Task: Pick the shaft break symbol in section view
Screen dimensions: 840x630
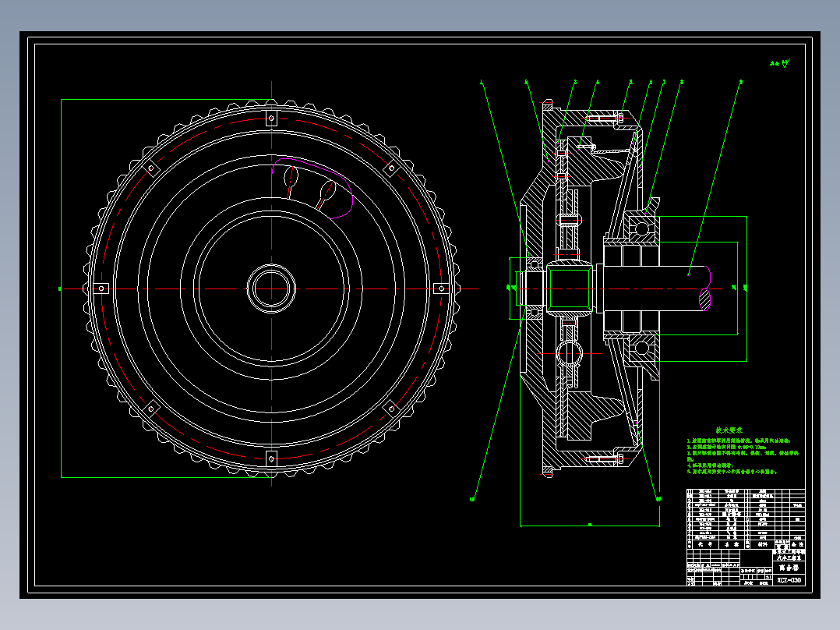Action: [x=705, y=288]
